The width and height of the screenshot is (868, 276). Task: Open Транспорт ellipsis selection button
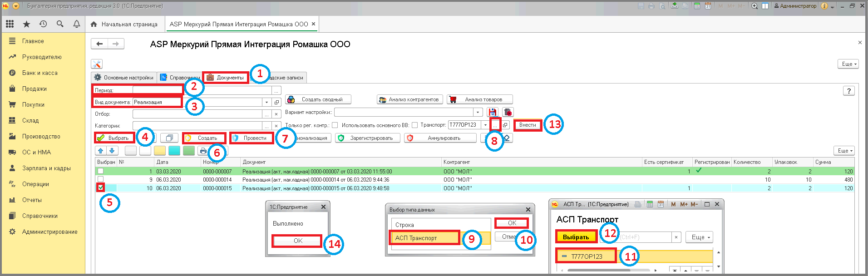(x=495, y=125)
